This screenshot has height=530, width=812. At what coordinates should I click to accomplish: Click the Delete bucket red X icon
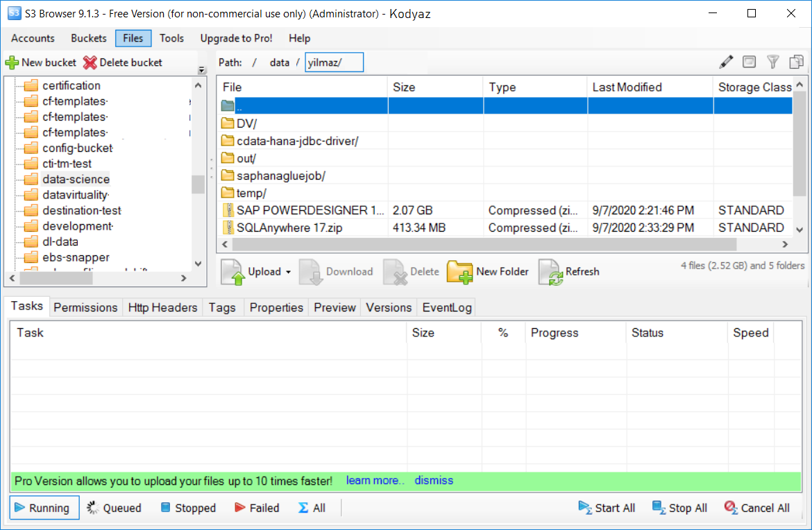pyautogui.click(x=90, y=62)
